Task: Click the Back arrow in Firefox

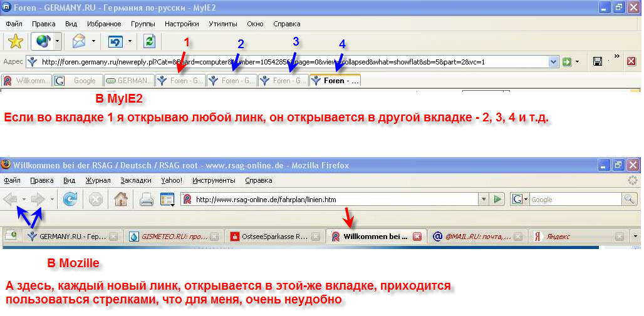Action: click(11, 200)
